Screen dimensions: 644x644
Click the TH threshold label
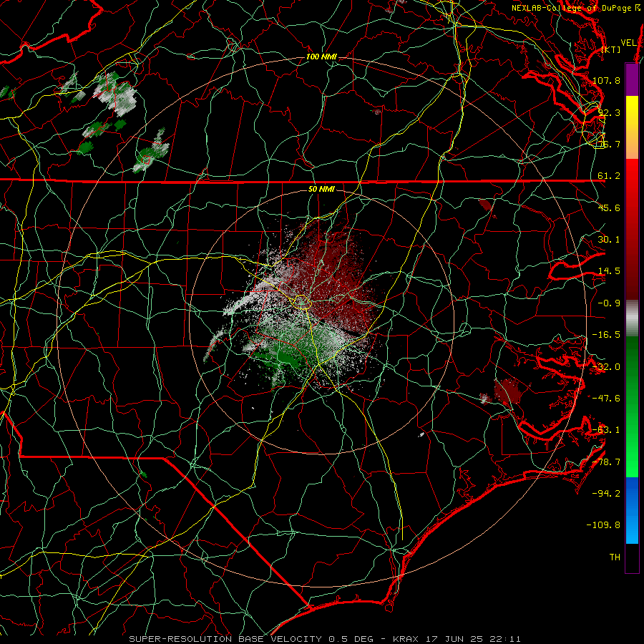(615, 557)
